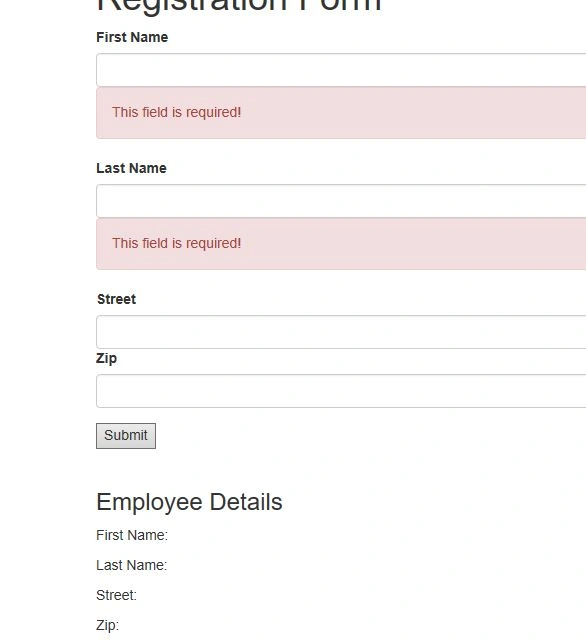Click the Registration Form page title
Image resolution: width=586 pixels, height=640 pixels.
pyautogui.click(x=239, y=6)
